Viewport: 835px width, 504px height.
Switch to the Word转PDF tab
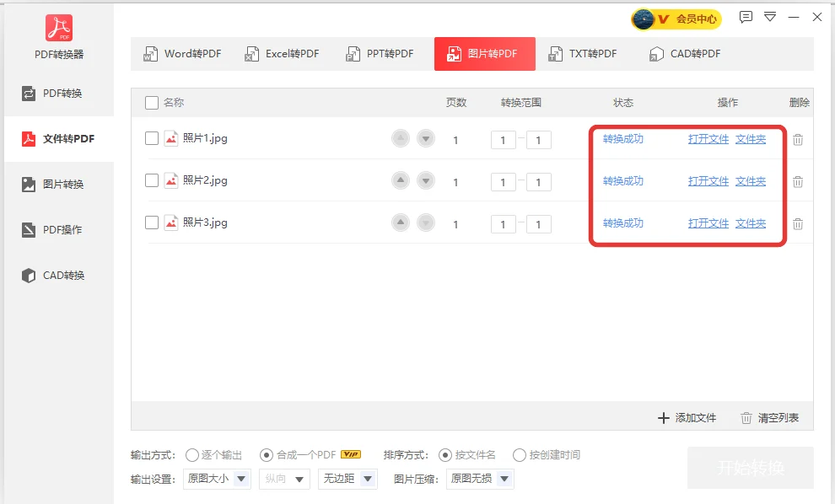pos(182,54)
